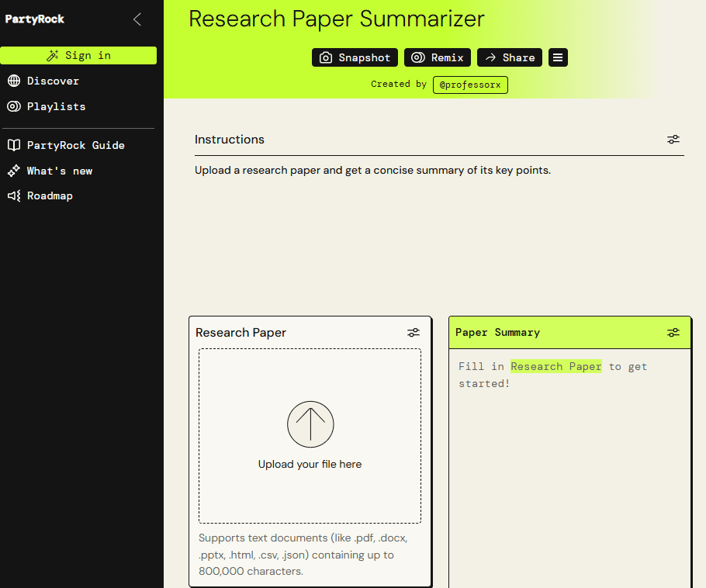Visit the @professorx creator profile

(470, 85)
